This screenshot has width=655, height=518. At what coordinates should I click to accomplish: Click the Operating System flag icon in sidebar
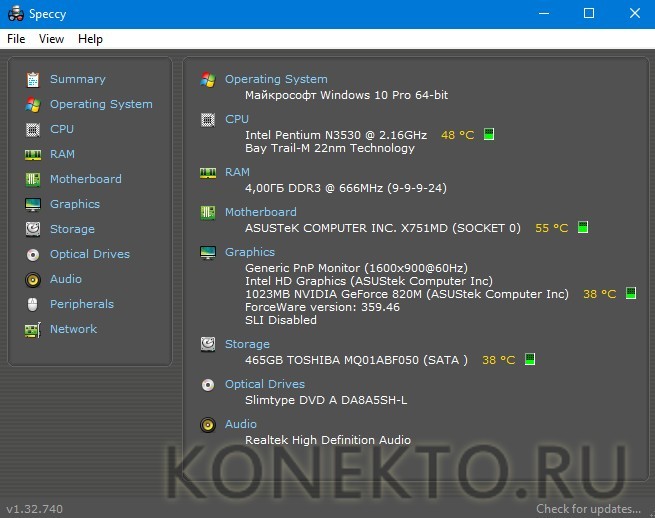33,104
